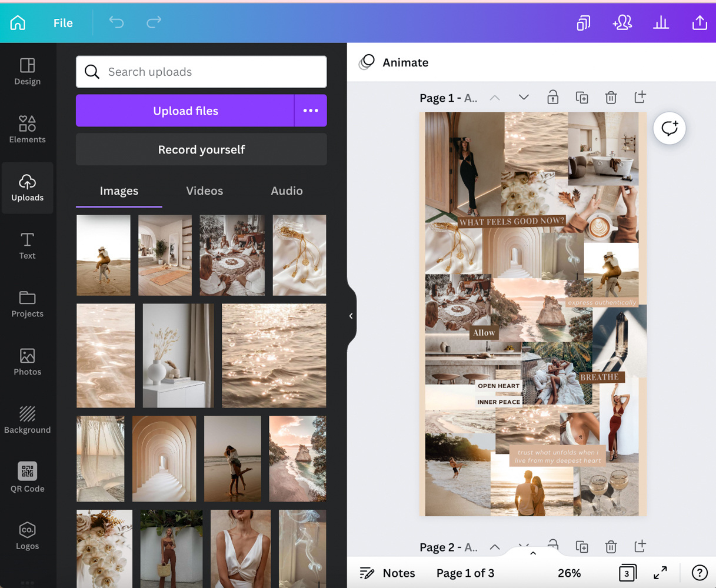Add a comment with speech bubble button
This screenshot has height=588, width=716.
click(x=670, y=128)
